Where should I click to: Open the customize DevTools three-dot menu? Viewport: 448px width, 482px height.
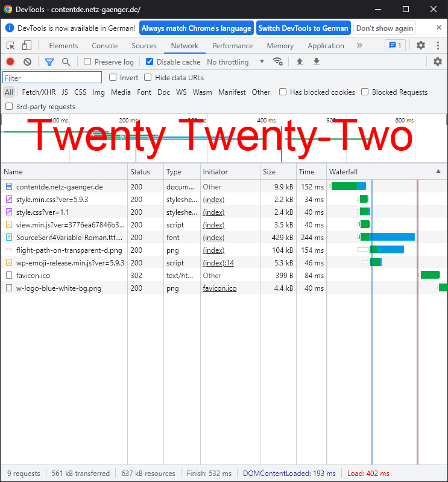pos(438,45)
